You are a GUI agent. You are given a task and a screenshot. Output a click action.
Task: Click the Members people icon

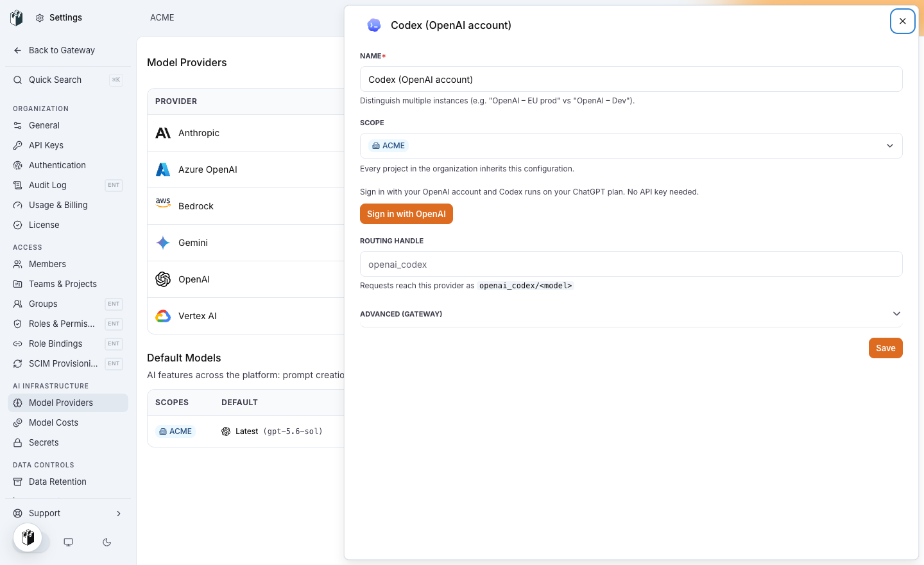[x=18, y=265]
